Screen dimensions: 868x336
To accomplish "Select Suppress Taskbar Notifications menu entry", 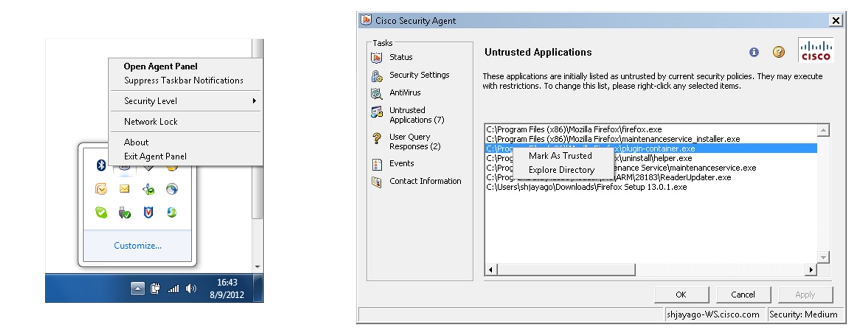I will click(x=184, y=81).
